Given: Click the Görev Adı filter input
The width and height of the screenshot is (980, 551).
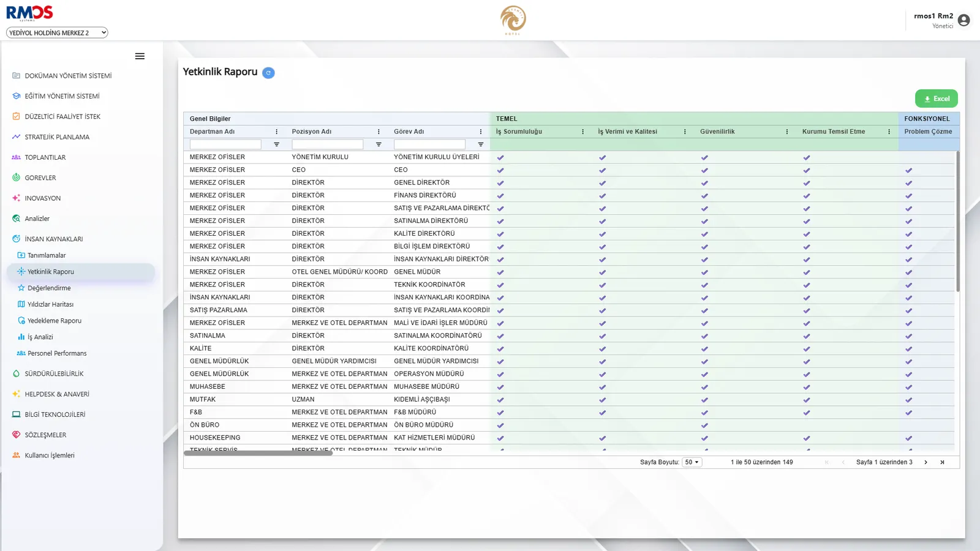Looking at the screenshot, I should (x=429, y=144).
